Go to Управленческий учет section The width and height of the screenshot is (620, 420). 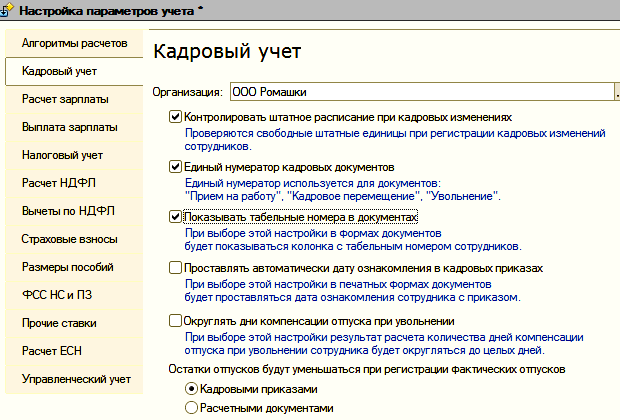coord(74,379)
